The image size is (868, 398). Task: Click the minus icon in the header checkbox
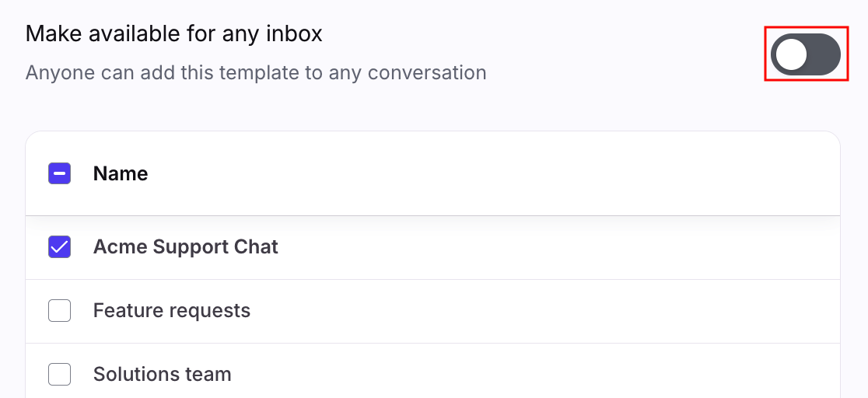pyautogui.click(x=60, y=173)
